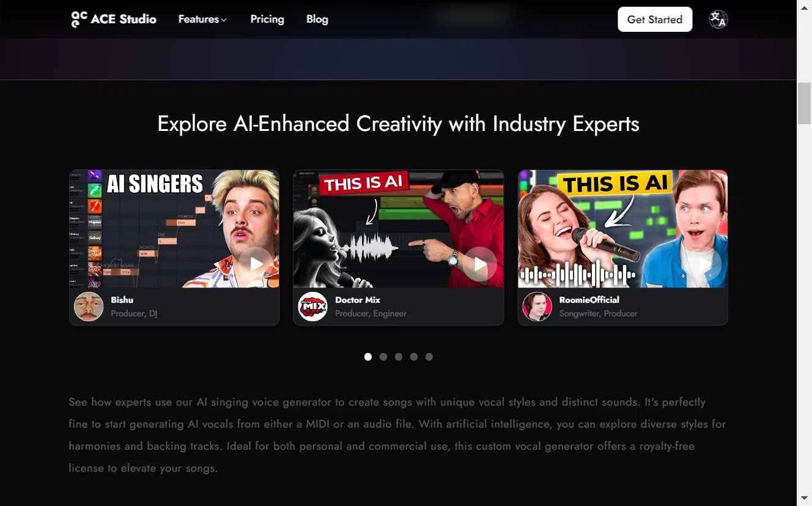Click Bishu's avatar picture
812x506 pixels.
pos(89,307)
